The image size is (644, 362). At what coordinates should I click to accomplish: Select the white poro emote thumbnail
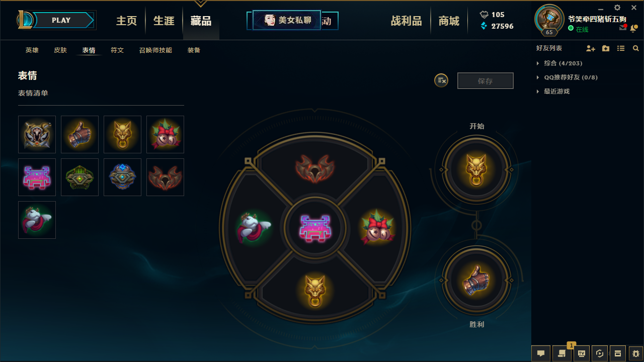tap(37, 220)
